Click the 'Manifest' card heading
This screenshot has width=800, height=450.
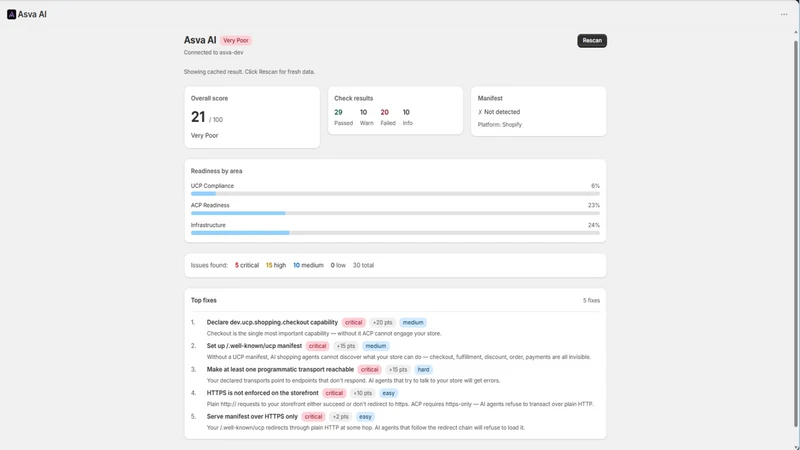click(x=490, y=98)
